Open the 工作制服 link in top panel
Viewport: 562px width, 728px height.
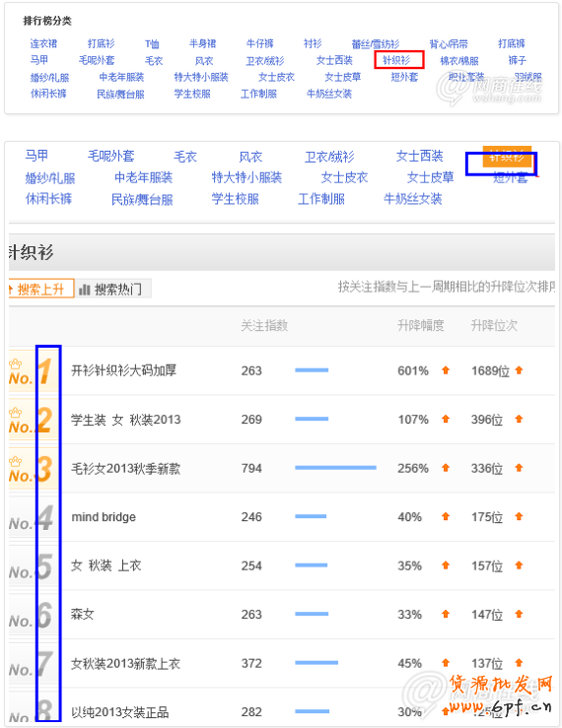(258, 94)
